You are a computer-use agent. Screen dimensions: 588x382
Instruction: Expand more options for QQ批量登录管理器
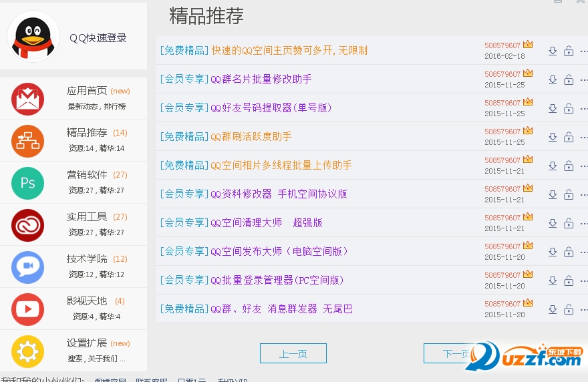tap(584, 281)
